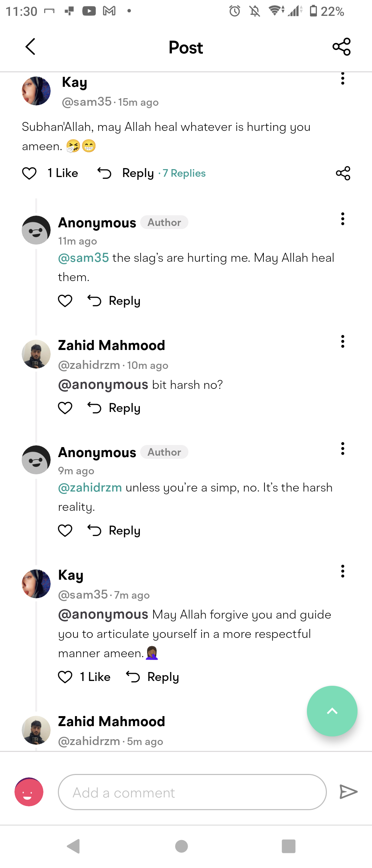Open three-dot menu on Kay's 7m ago reply
The image size is (372, 868).
[x=342, y=571]
